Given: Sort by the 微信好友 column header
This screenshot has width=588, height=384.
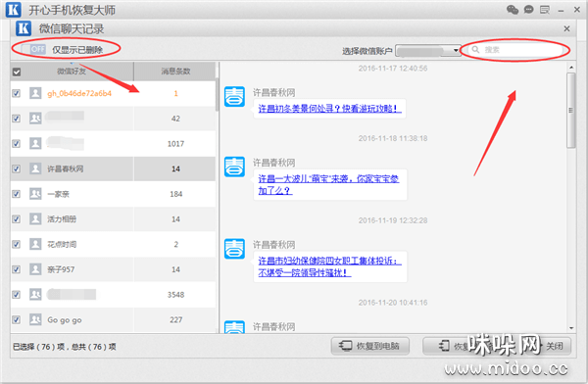Looking at the screenshot, I should tap(72, 71).
